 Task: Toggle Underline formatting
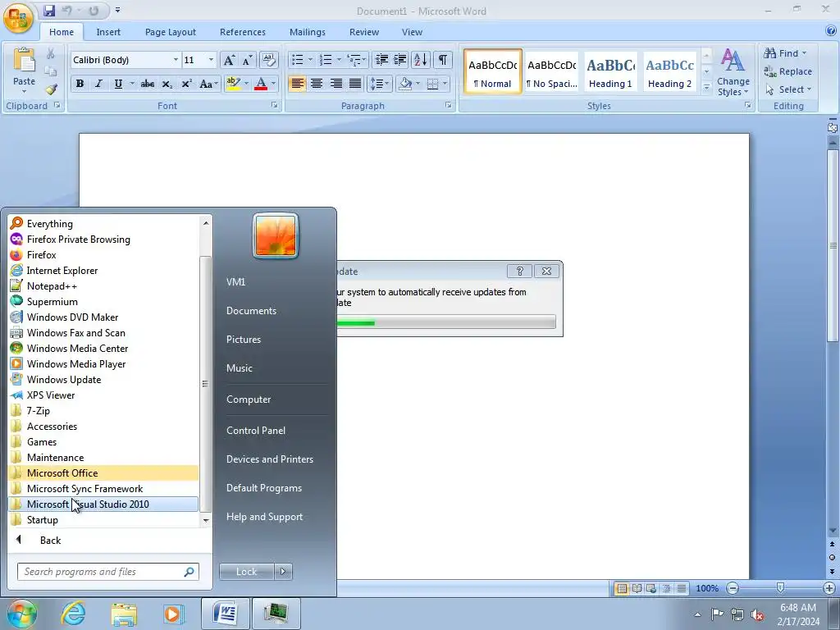tap(118, 84)
